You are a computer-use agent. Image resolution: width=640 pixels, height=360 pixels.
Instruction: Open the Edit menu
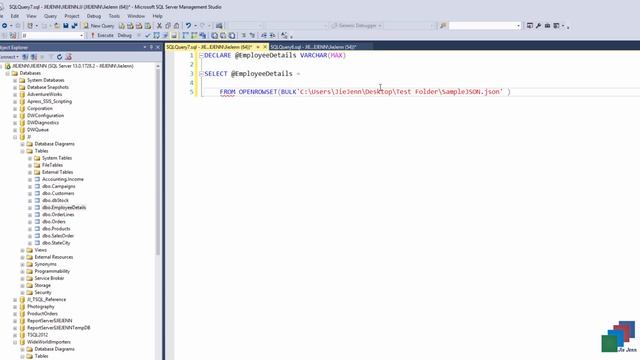pyautogui.click(x=15, y=16)
